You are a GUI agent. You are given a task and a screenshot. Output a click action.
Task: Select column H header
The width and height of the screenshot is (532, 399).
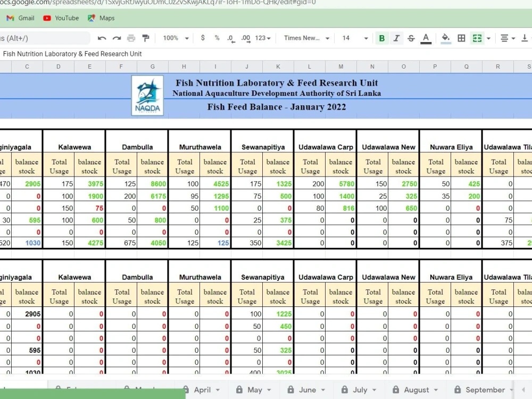click(184, 66)
